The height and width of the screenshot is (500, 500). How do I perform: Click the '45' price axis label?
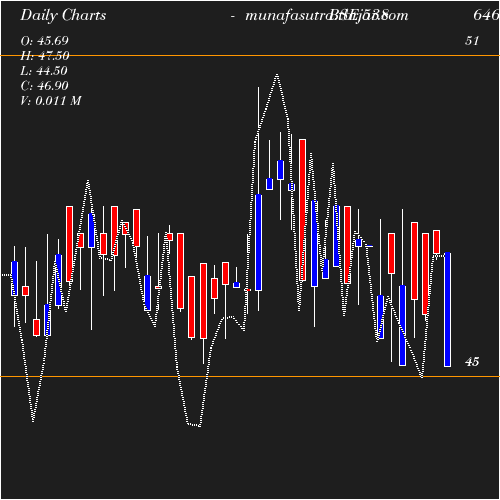[472, 362]
